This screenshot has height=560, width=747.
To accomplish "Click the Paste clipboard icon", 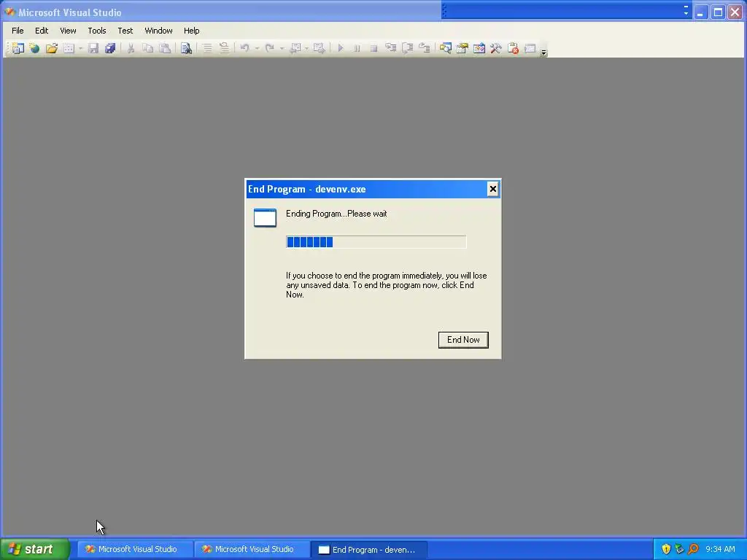I will (x=165, y=48).
